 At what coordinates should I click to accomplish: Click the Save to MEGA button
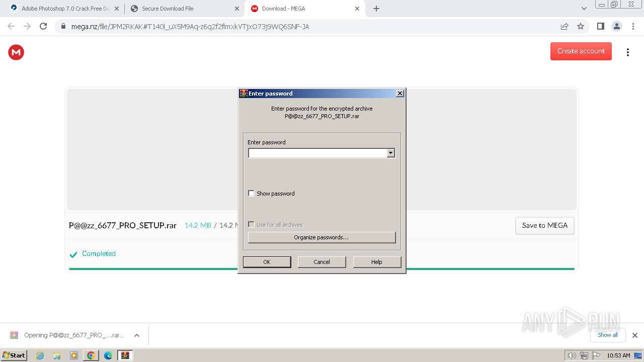point(545,226)
